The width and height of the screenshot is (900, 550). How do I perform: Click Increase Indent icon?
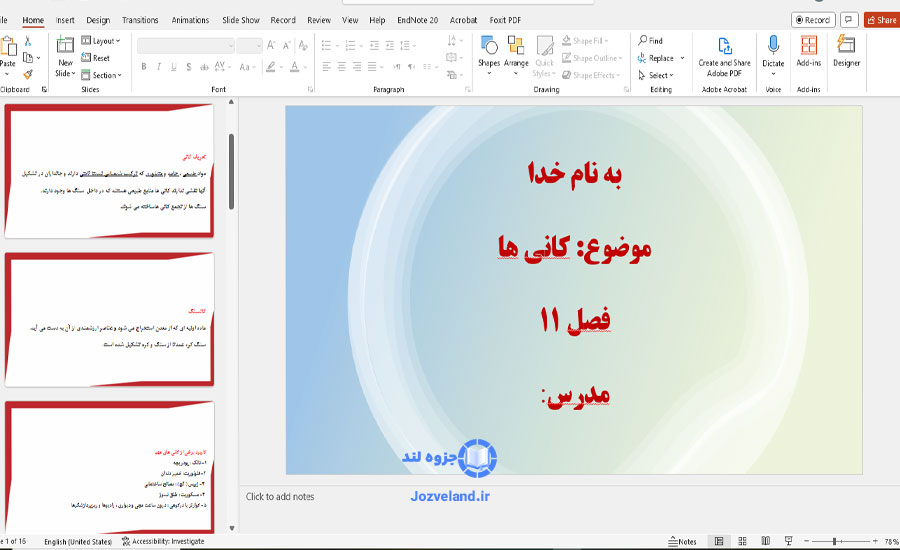(390, 45)
